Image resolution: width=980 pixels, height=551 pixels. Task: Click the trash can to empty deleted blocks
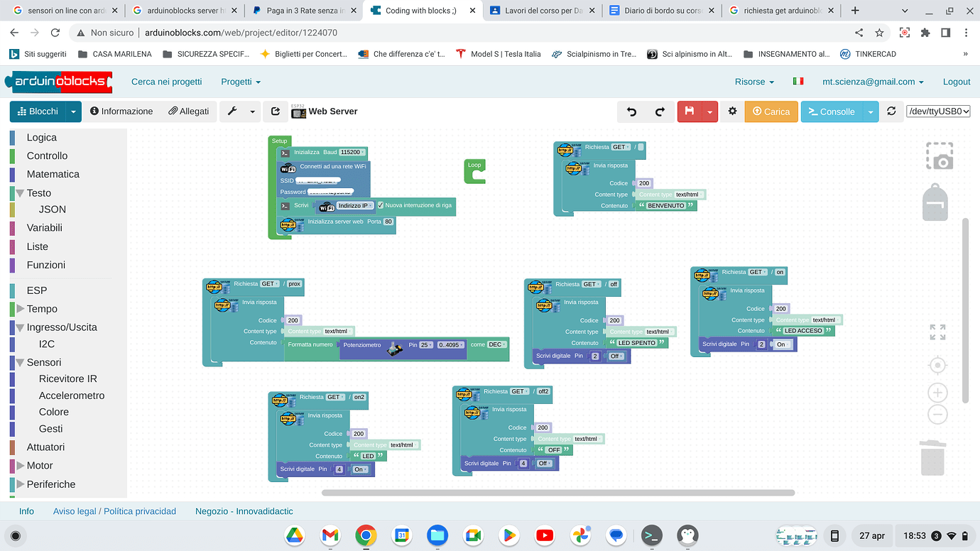click(x=932, y=457)
